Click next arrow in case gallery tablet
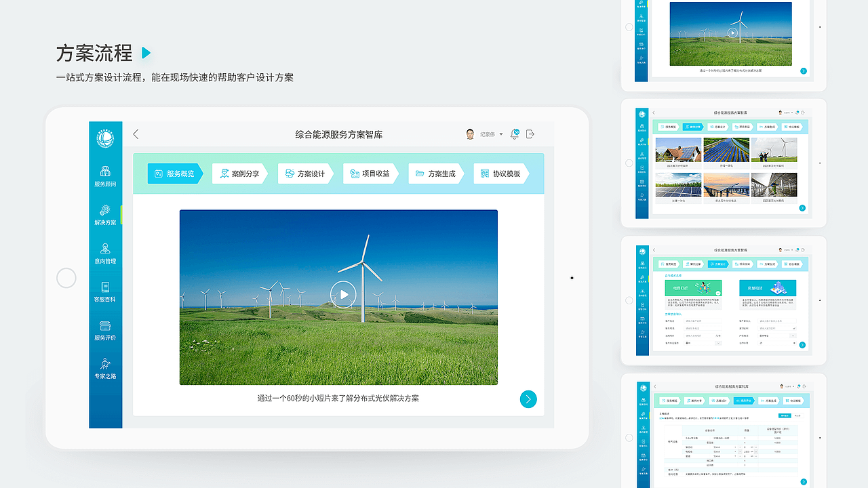 802,208
